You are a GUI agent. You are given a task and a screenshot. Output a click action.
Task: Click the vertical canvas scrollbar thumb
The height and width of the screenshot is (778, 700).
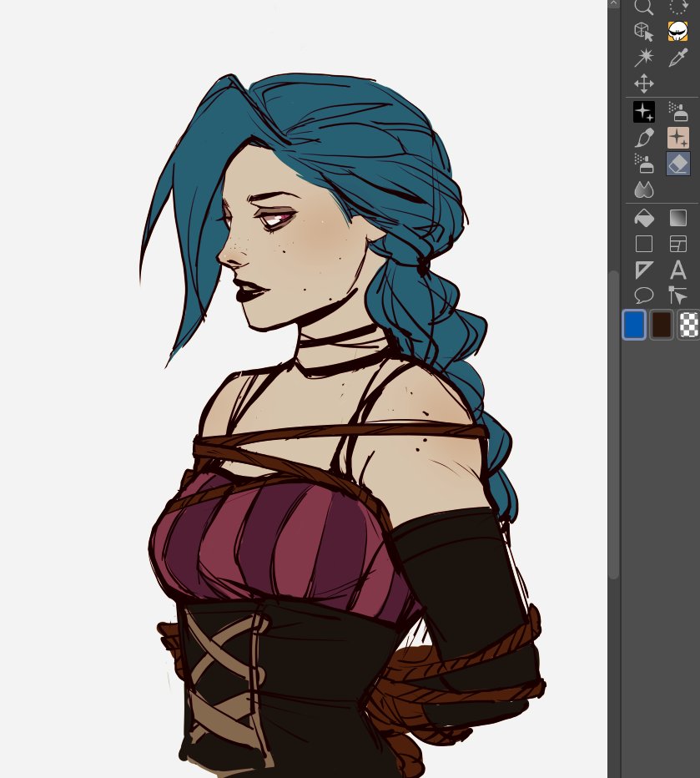tap(614, 425)
